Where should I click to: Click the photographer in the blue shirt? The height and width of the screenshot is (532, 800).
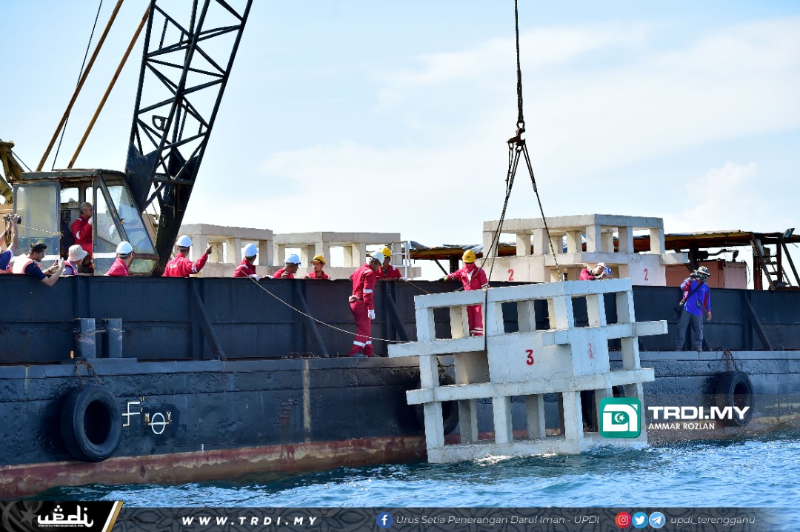pyautogui.click(x=694, y=307)
